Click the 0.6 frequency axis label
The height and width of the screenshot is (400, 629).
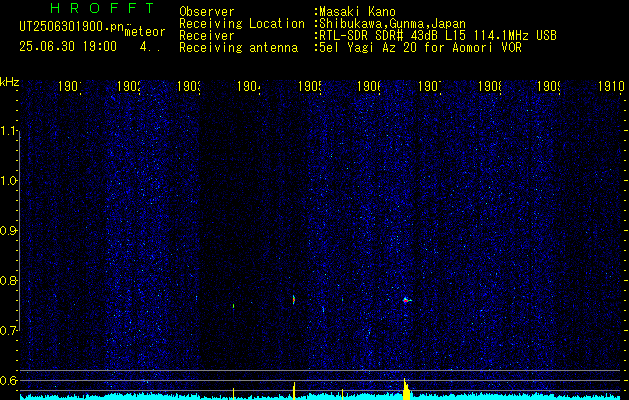[8, 380]
